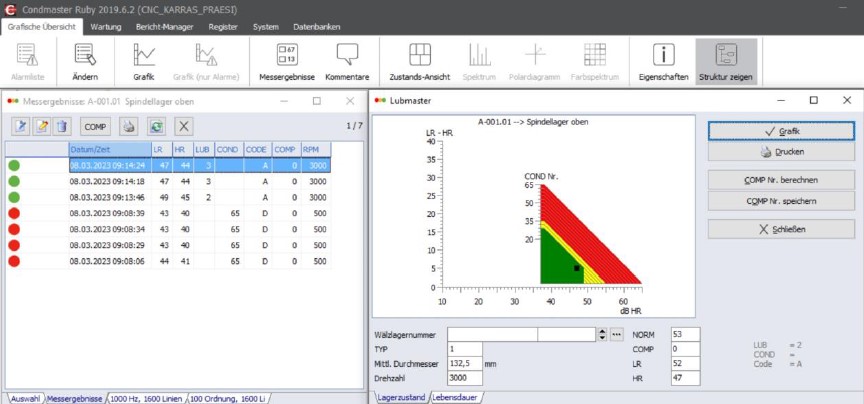Open bearing lookup with the ellipsis button
This screenshot has height=404, width=864.
click(x=617, y=334)
